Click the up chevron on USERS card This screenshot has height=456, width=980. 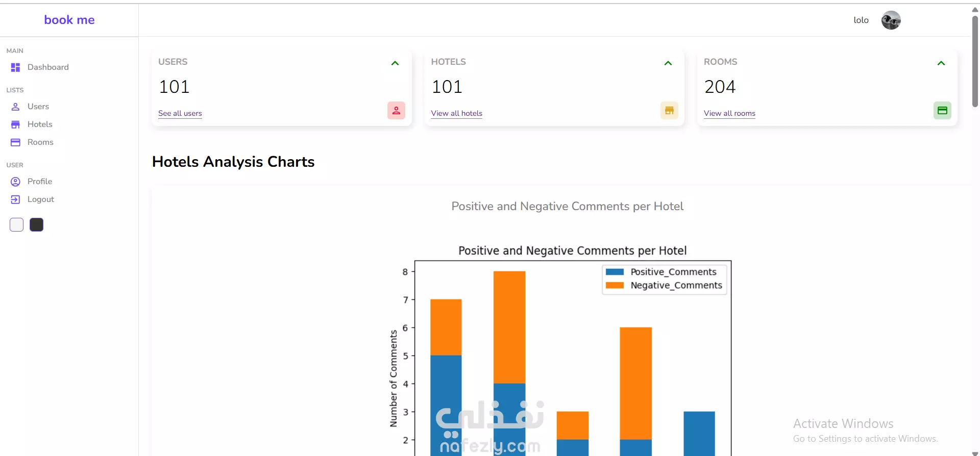point(395,63)
